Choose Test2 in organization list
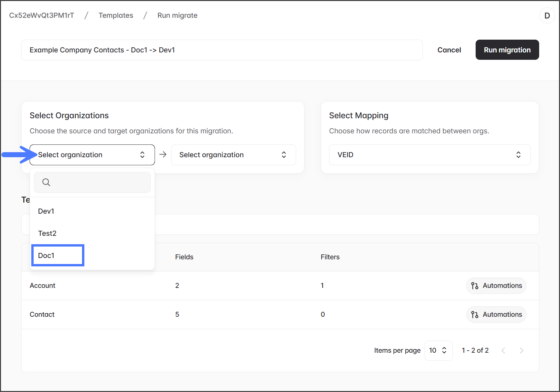This screenshot has width=560, height=392. pyautogui.click(x=47, y=233)
